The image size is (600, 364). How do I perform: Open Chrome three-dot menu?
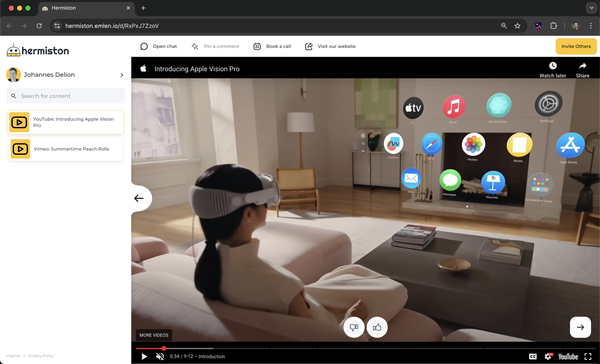point(590,26)
